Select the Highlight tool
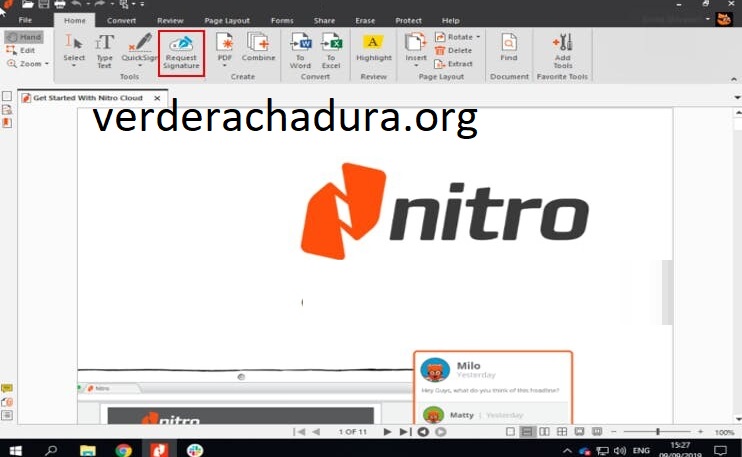 374,48
